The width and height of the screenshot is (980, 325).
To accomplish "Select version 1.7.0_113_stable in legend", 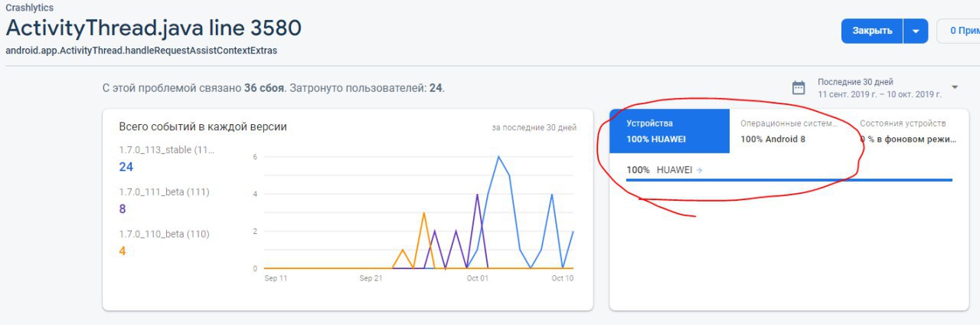I will [167, 150].
